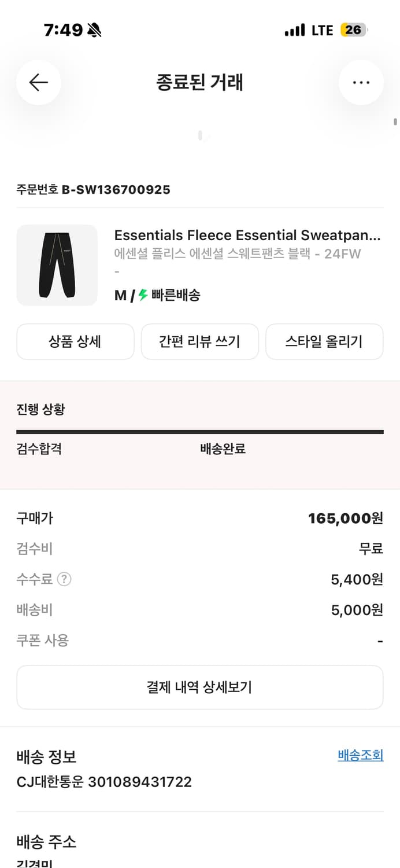Viewport: 400px width, 868px height.
Task: Open 배송조회 delivery tracking link
Action: pos(360,755)
